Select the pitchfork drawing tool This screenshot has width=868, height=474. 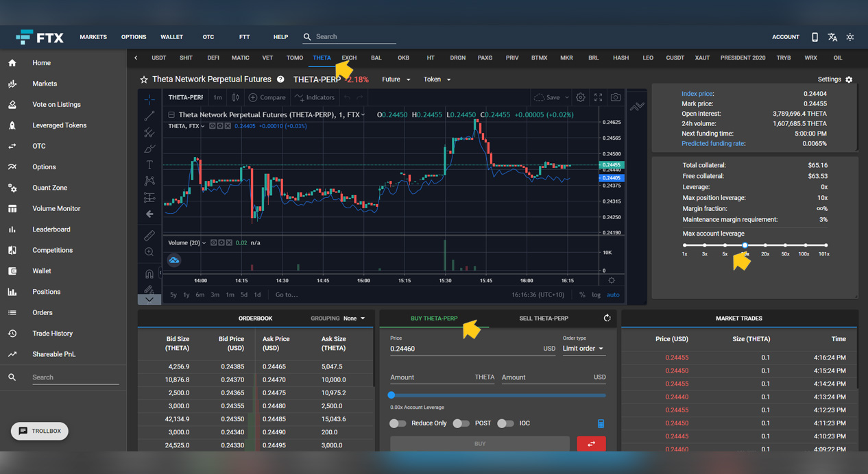tap(149, 132)
